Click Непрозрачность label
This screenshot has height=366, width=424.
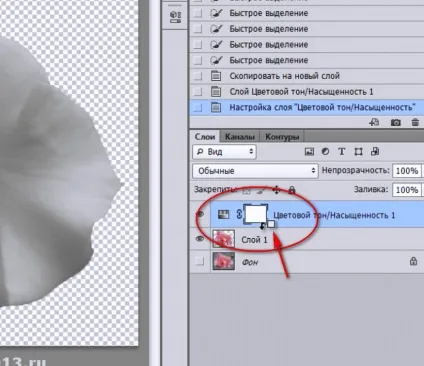(355, 170)
